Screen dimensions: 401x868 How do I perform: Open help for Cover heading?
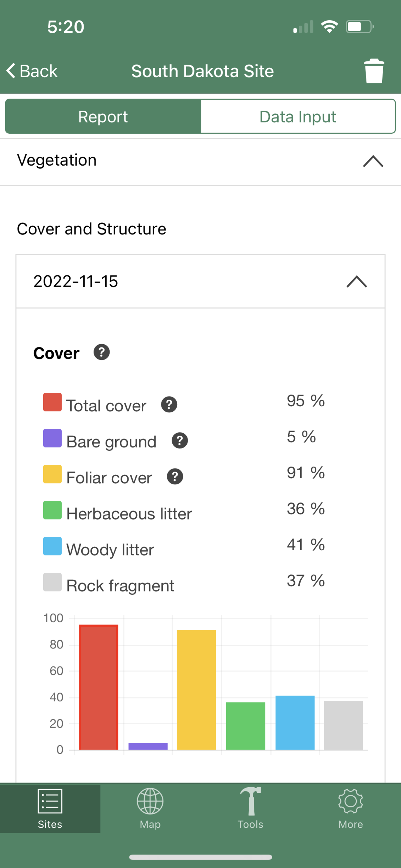(101, 352)
